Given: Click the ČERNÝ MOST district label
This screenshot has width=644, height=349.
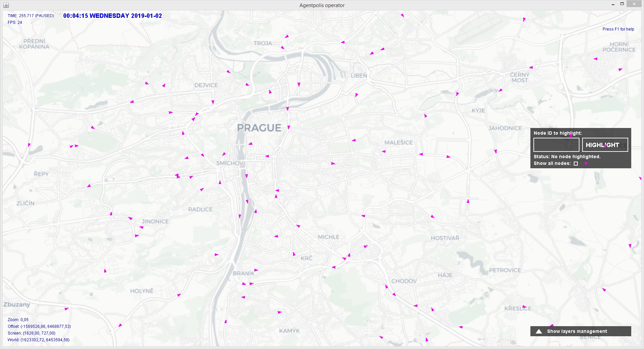Looking at the screenshot, I should pyautogui.click(x=520, y=78).
